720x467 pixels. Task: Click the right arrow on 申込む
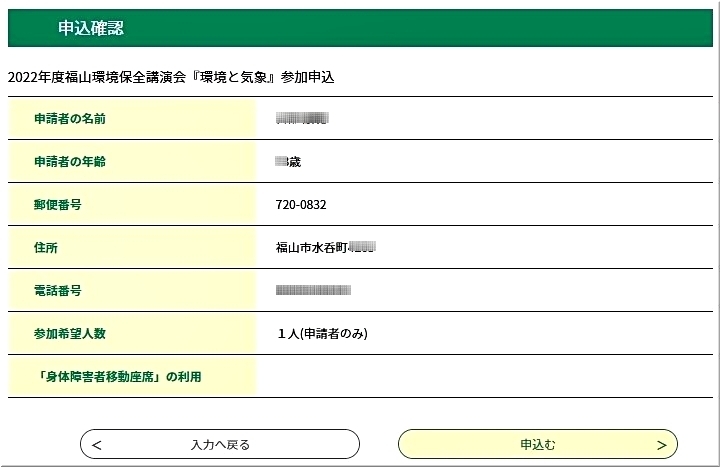pos(661,445)
